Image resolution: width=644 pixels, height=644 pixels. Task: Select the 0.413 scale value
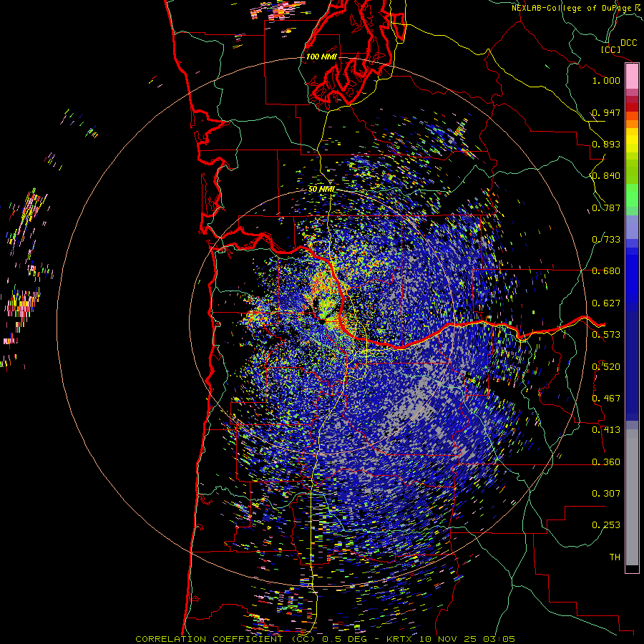[606, 430]
